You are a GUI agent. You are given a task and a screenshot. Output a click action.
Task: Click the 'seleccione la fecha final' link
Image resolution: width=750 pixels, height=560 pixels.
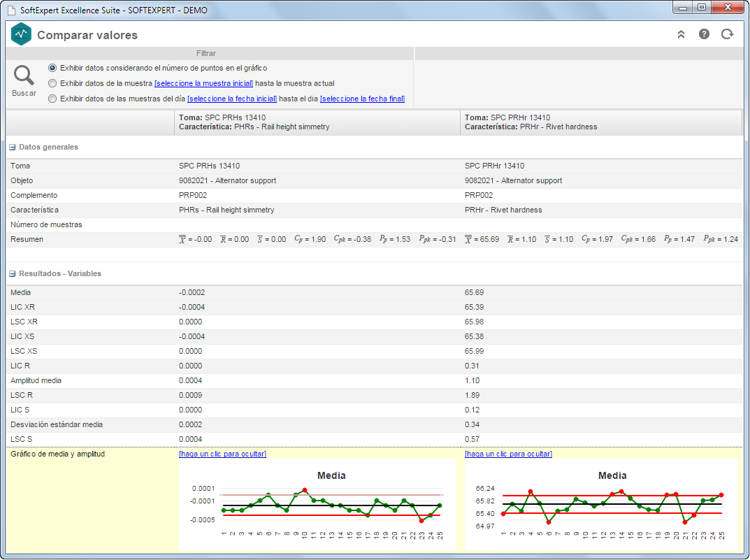click(x=363, y=99)
